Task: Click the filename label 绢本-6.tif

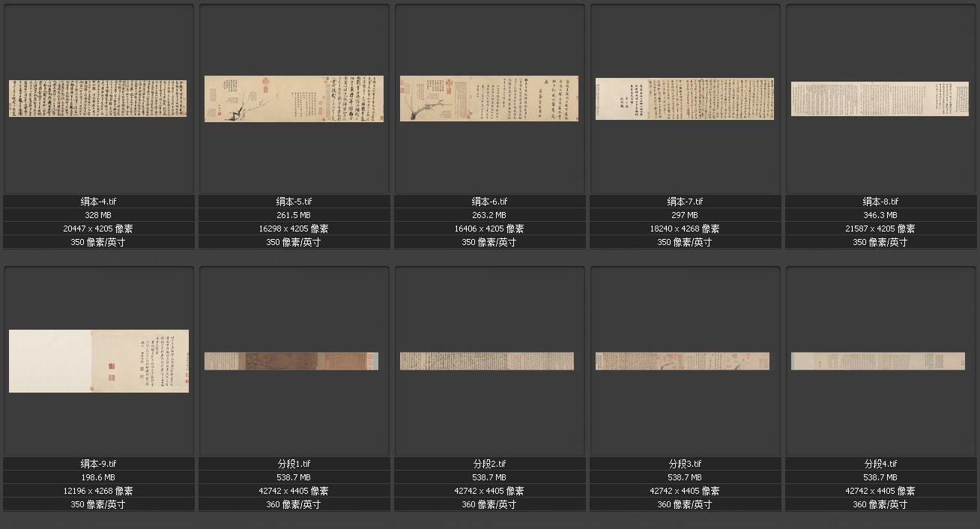Action: (x=489, y=202)
